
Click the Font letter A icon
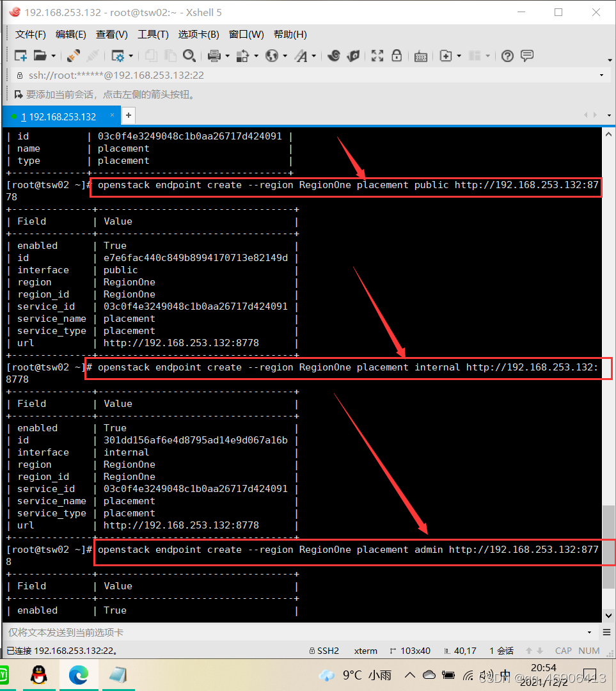pyautogui.click(x=301, y=56)
